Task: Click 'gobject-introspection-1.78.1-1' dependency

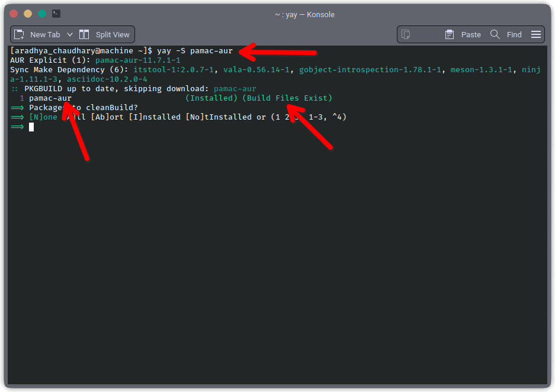Action: pos(370,70)
